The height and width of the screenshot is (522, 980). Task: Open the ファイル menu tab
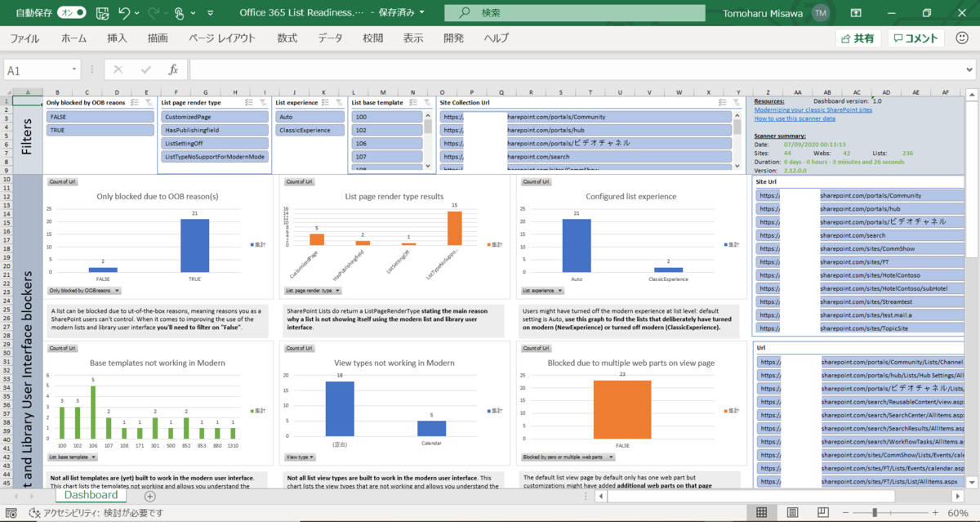[x=24, y=38]
